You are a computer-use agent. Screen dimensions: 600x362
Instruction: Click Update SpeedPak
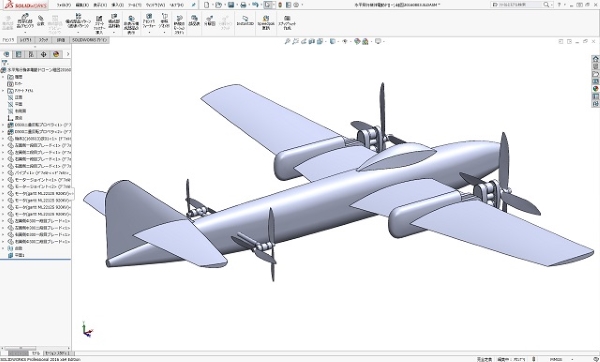266,22
